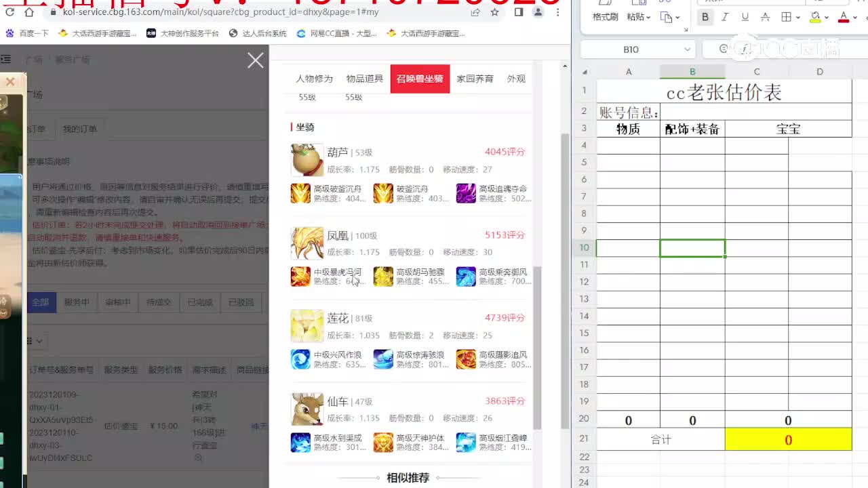Click the 账号信息 cell in row 2

click(629, 113)
